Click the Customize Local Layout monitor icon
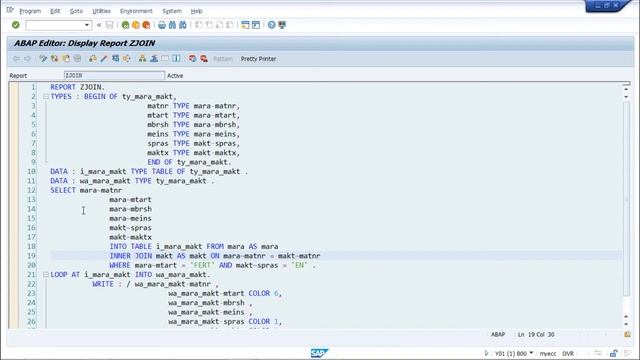This screenshot has width=640, height=360. (x=282, y=25)
